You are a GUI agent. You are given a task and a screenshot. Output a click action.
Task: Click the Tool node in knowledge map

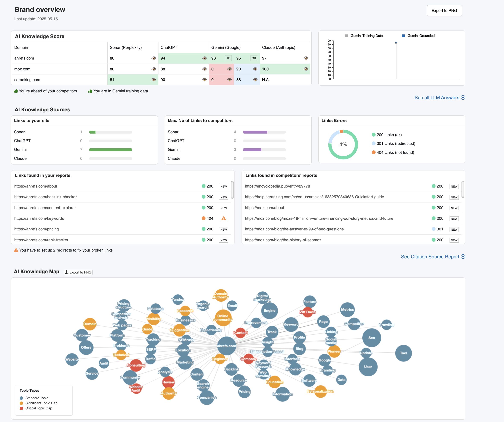[x=403, y=353]
